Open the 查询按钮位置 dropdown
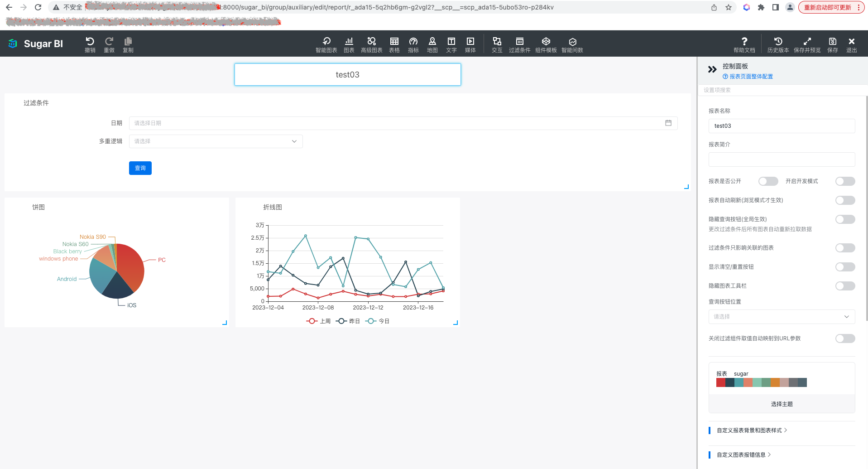This screenshot has width=868, height=469. tap(782, 317)
